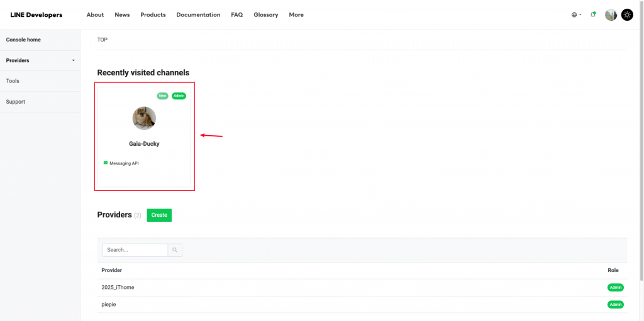
Task: Click the Providers section heading
Action: point(114,215)
